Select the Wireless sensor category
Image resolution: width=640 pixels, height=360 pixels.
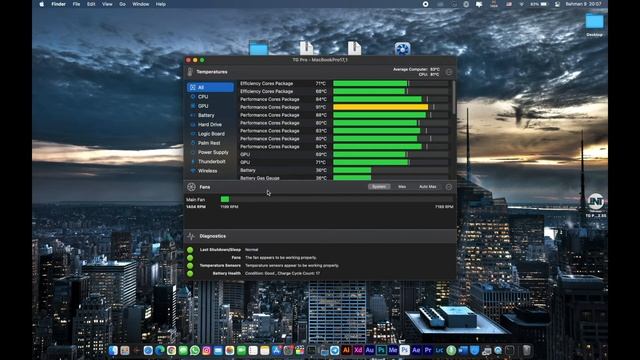210,171
